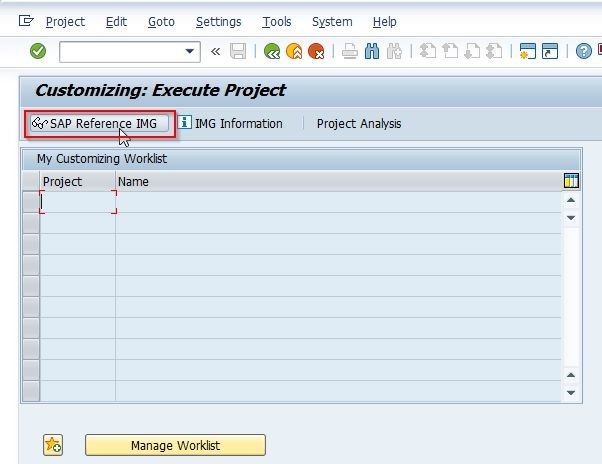The image size is (602, 464).
Task: Click the green Back icon
Action: (x=272, y=51)
